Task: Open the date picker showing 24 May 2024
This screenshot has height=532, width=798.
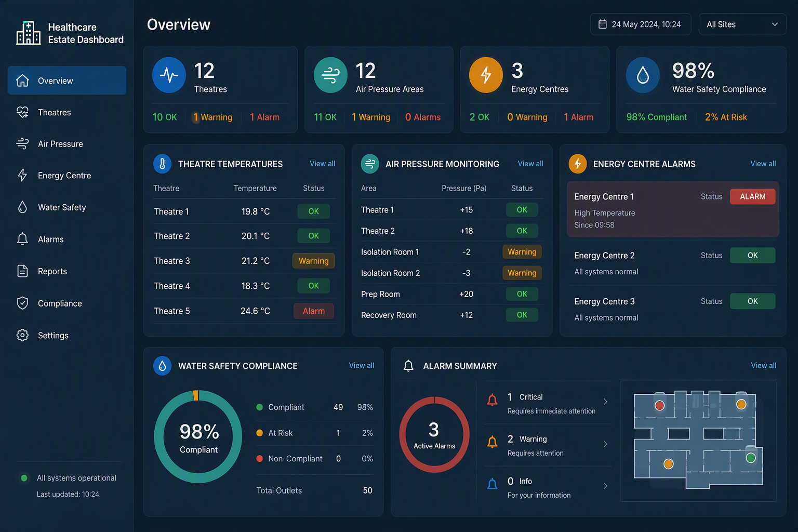Action: tap(641, 24)
